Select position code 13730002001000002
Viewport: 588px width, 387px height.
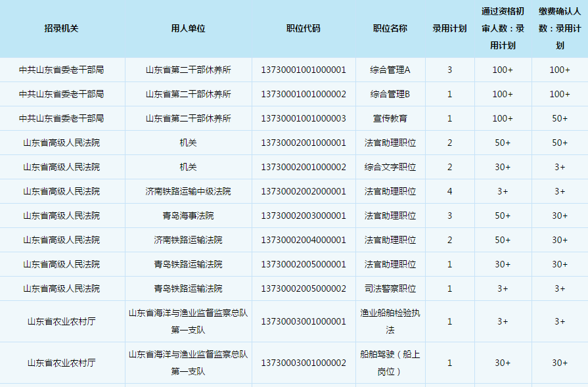[304, 168]
